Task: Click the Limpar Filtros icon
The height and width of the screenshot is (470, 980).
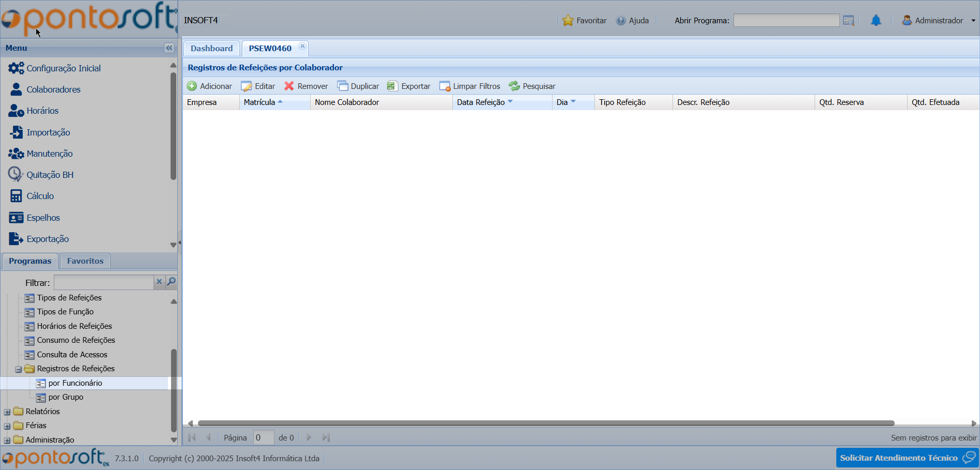Action: pyautogui.click(x=445, y=86)
